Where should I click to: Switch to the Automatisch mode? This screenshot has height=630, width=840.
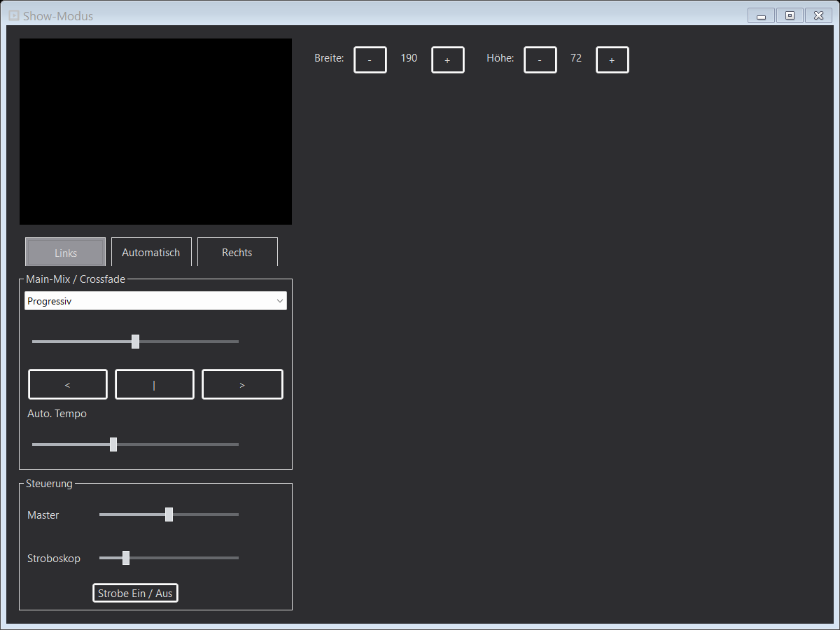click(x=151, y=252)
